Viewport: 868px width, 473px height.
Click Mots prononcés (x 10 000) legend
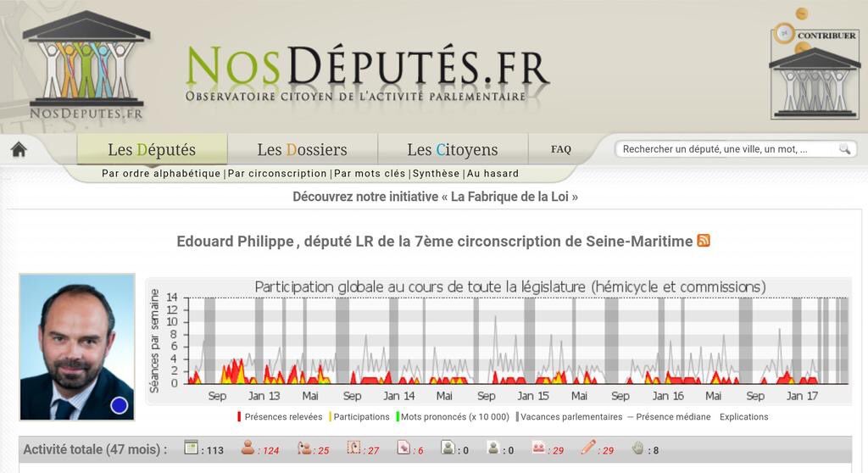tap(453, 416)
